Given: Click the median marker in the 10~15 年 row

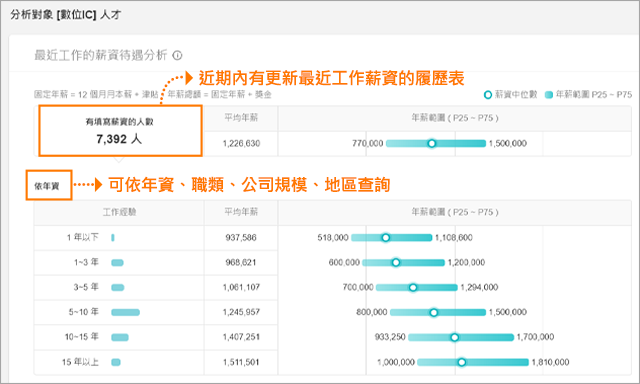Looking at the screenshot, I should tap(455, 337).
